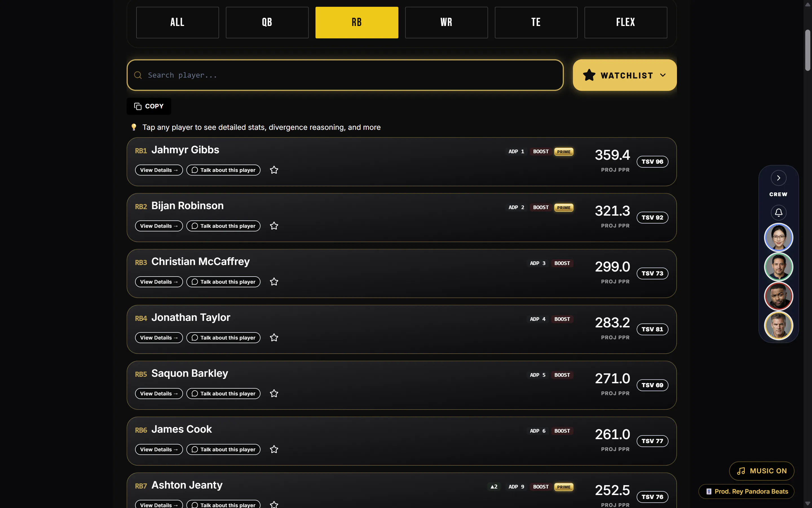Screen dimensions: 812x508
Task: Star Ashton Jeanty for the watchlist
Action: pos(274,505)
